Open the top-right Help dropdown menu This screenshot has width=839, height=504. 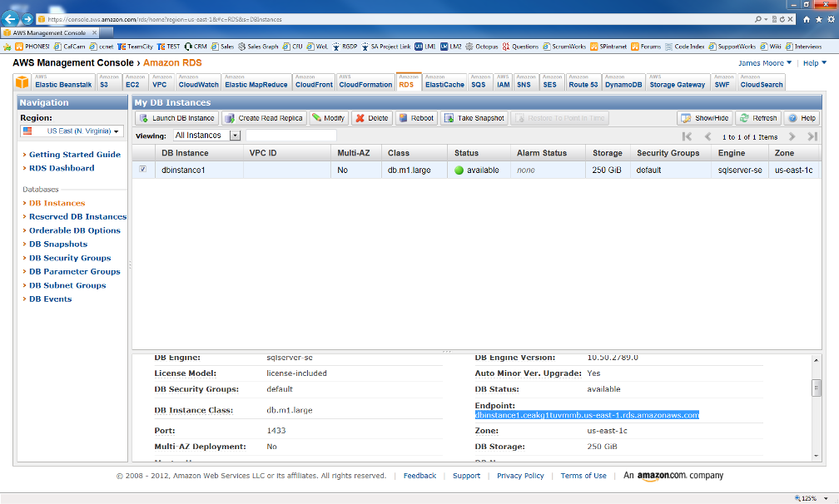pos(814,63)
